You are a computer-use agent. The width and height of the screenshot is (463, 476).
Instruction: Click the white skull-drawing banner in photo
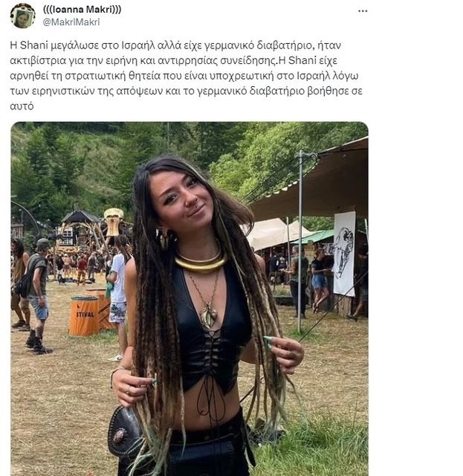pyautogui.click(x=344, y=254)
